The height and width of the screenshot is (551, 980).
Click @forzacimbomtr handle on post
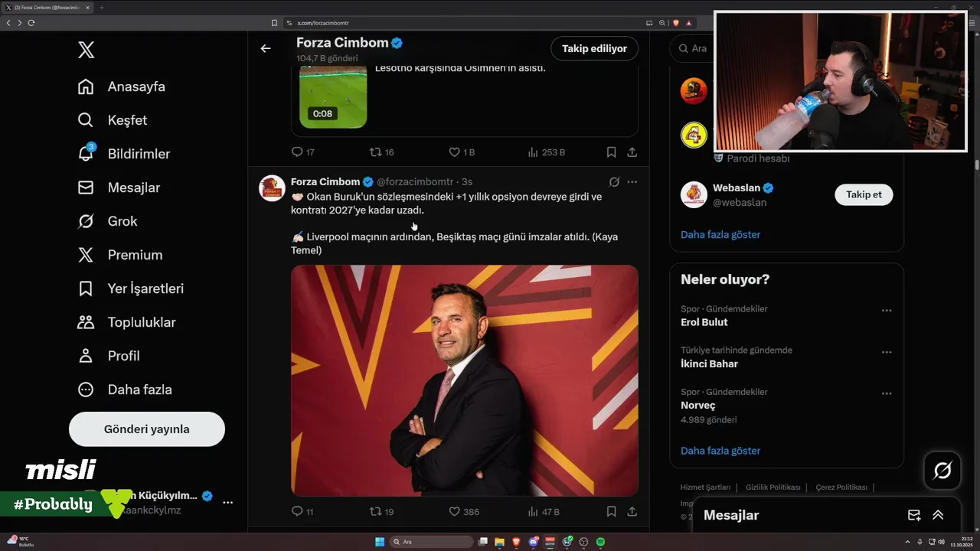click(x=415, y=182)
